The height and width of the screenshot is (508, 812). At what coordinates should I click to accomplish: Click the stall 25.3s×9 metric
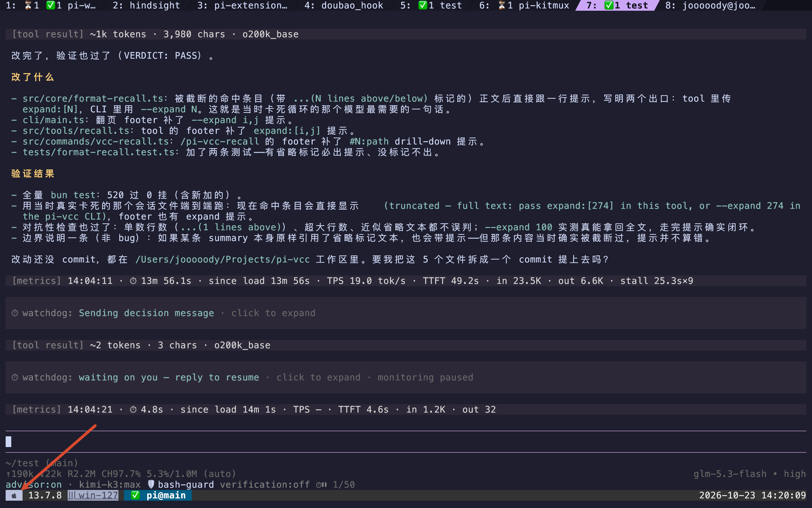656,281
